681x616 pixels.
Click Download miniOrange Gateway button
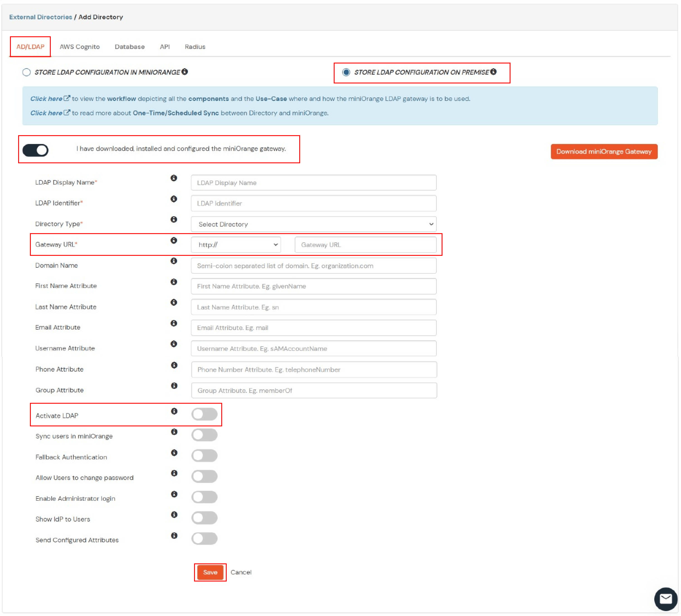pos(604,151)
